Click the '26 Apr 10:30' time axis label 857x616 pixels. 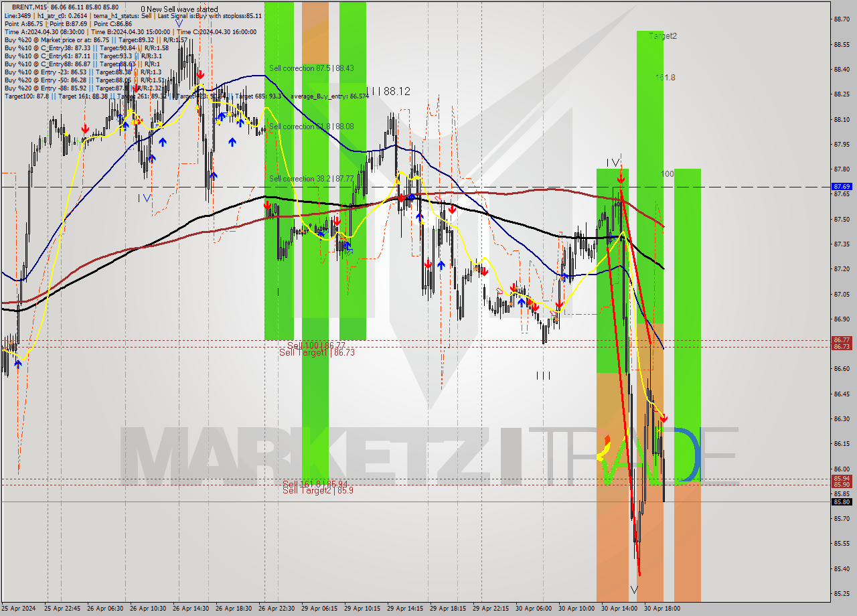(x=148, y=609)
